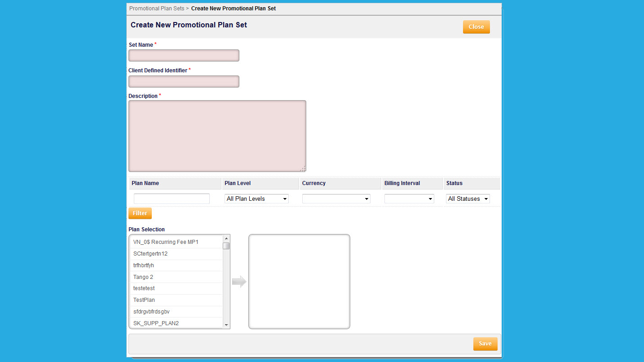This screenshot has height=362, width=644.
Task: Click the Client Defined Identifier field
Action: click(x=184, y=81)
